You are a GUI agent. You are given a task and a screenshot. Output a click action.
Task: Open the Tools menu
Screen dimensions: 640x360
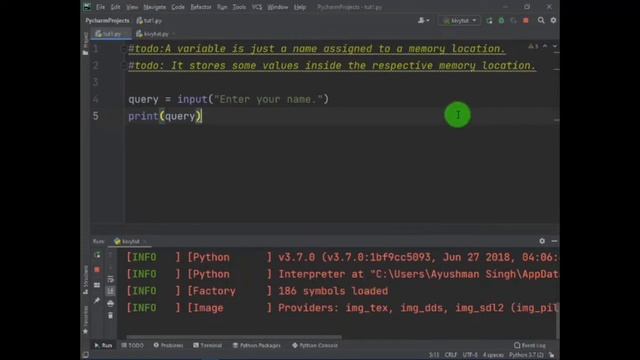point(239,7)
